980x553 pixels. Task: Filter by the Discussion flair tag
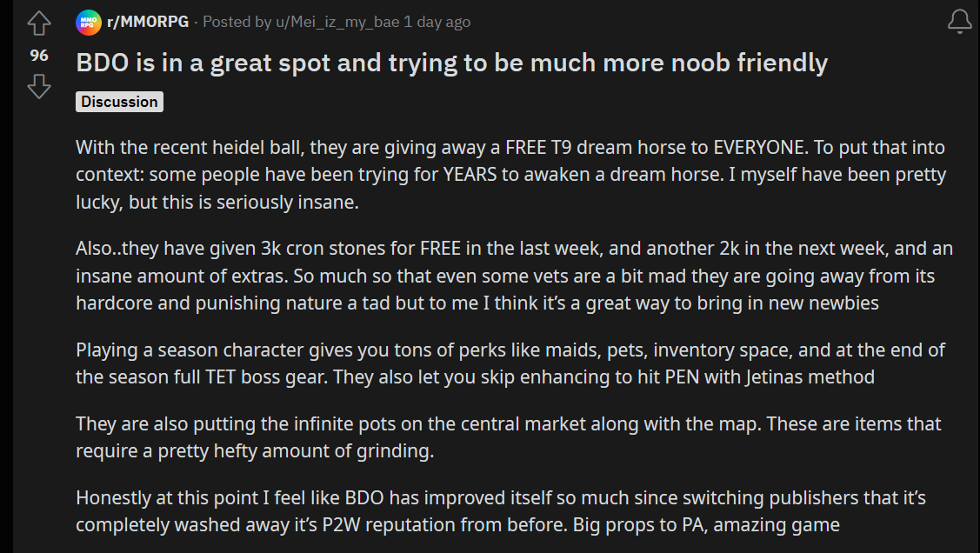coord(119,102)
